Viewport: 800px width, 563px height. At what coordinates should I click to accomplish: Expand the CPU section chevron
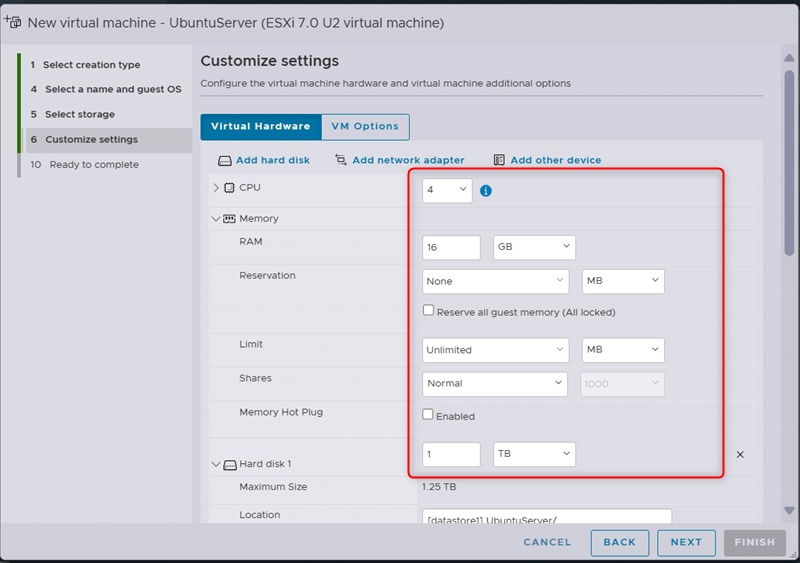click(216, 187)
